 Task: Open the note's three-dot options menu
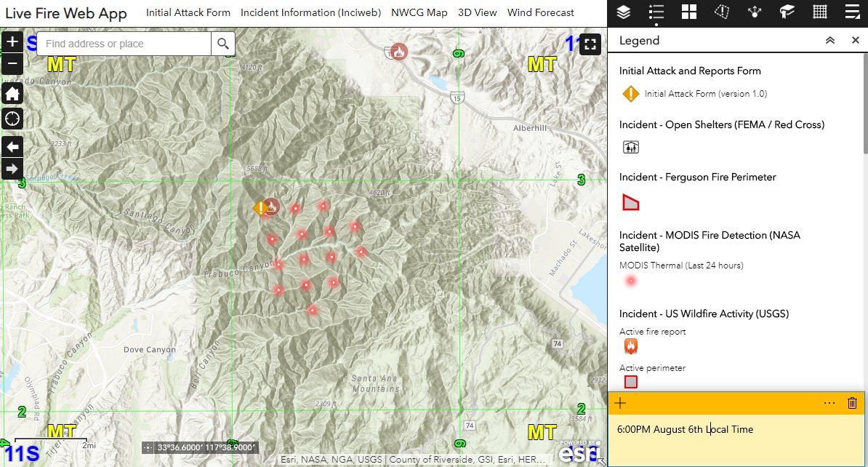(x=829, y=402)
